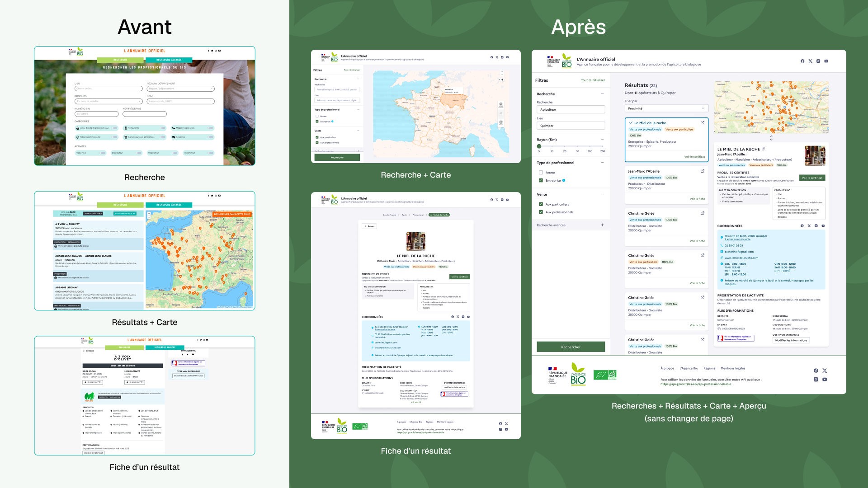Open Mentions légales in the footer
Image resolution: width=868 pixels, height=488 pixels.
pyautogui.click(x=732, y=369)
